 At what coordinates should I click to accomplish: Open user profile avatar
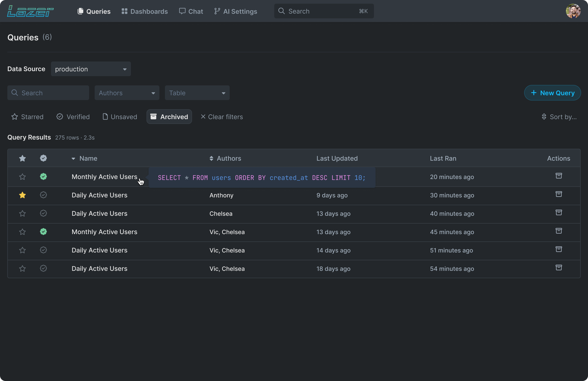(x=573, y=11)
